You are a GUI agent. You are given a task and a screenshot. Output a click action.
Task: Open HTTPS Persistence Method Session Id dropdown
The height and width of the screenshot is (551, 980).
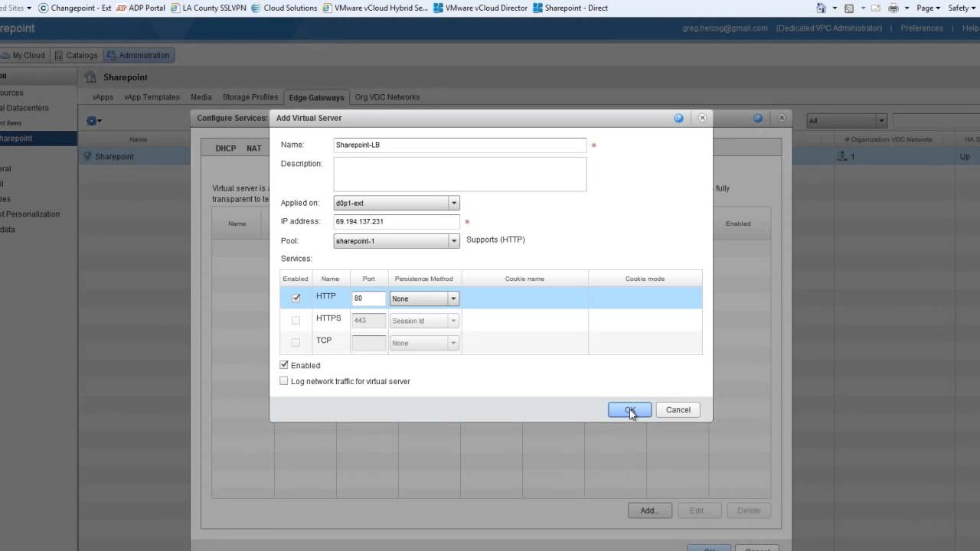click(425, 321)
